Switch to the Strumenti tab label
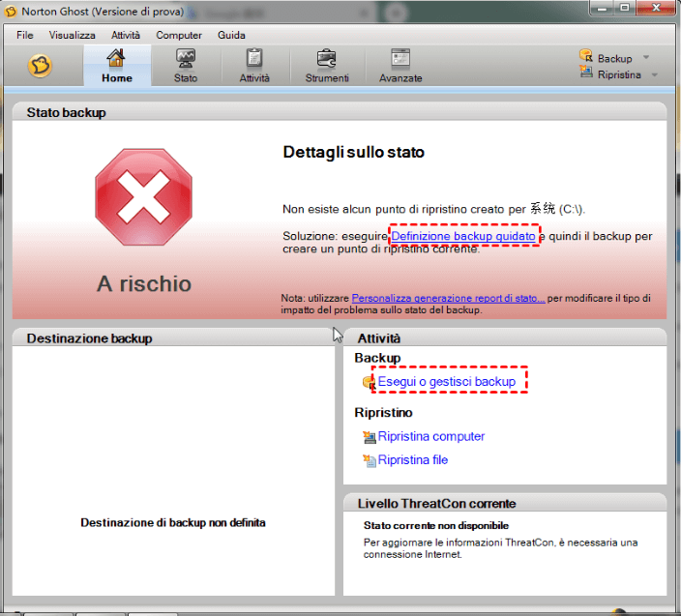The width and height of the screenshot is (681, 616). [327, 78]
